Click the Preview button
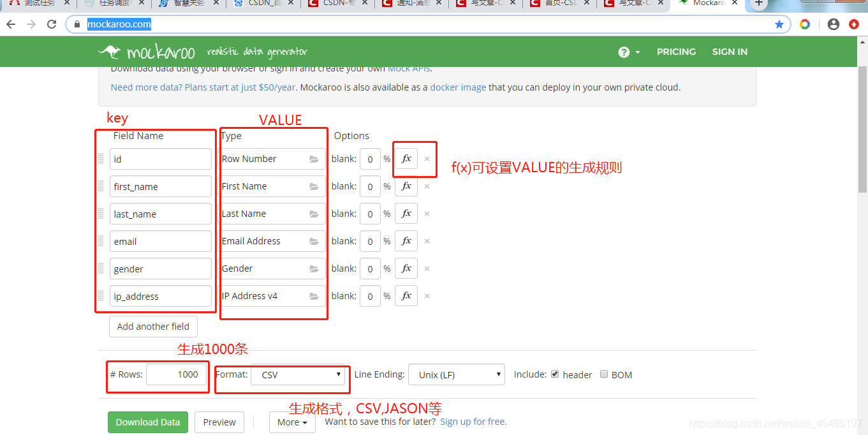 [219, 422]
